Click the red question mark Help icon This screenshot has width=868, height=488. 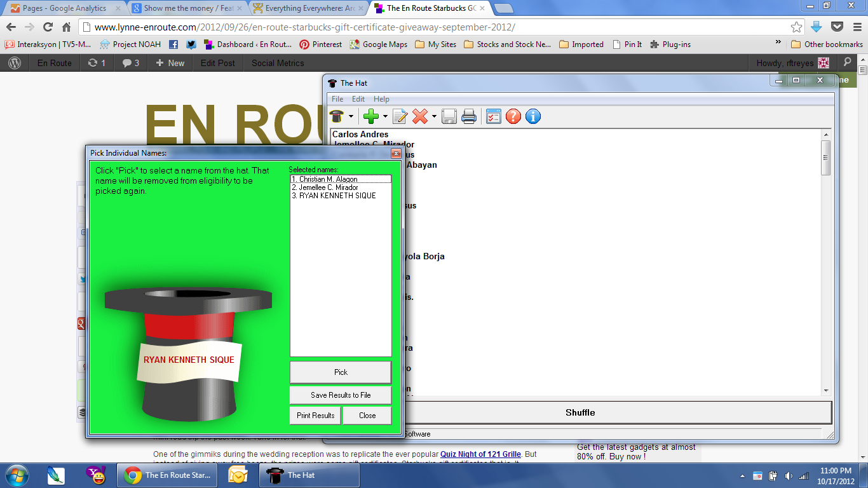point(513,116)
